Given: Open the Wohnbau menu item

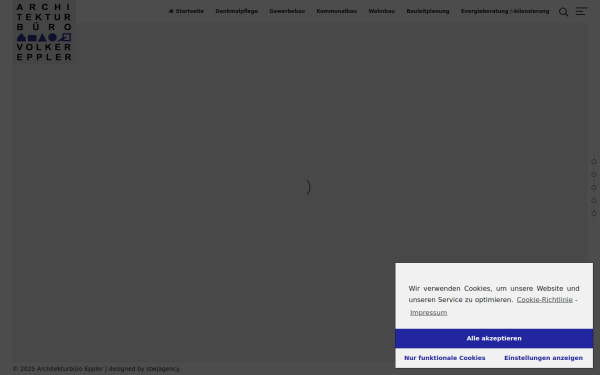Looking at the screenshot, I should [x=382, y=11].
